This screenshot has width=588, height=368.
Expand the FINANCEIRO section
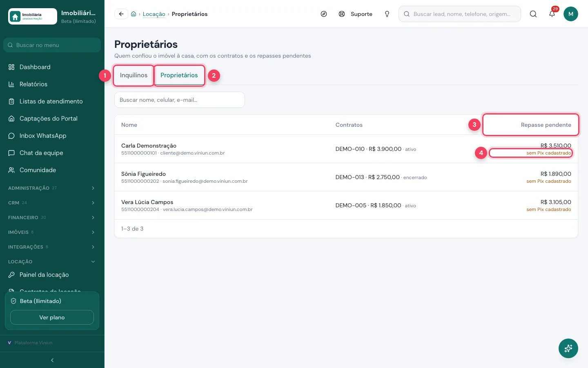52,218
